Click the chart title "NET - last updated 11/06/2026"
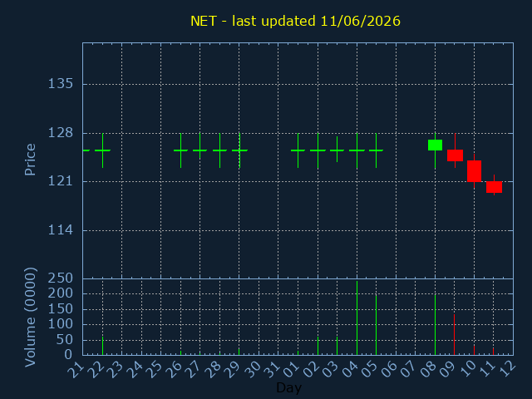 click(x=295, y=21)
